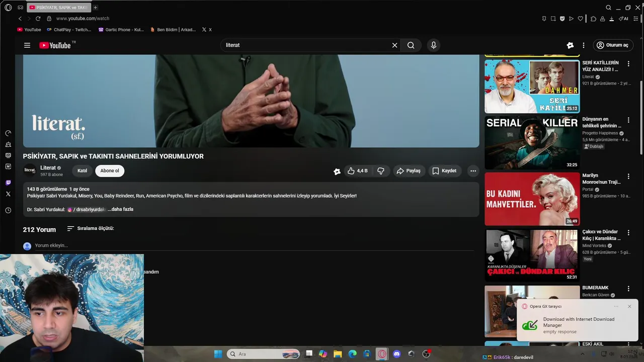This screenshot has height=362, width=644.
Task: Open the Aria AI toolbar button
Action: 623,19
